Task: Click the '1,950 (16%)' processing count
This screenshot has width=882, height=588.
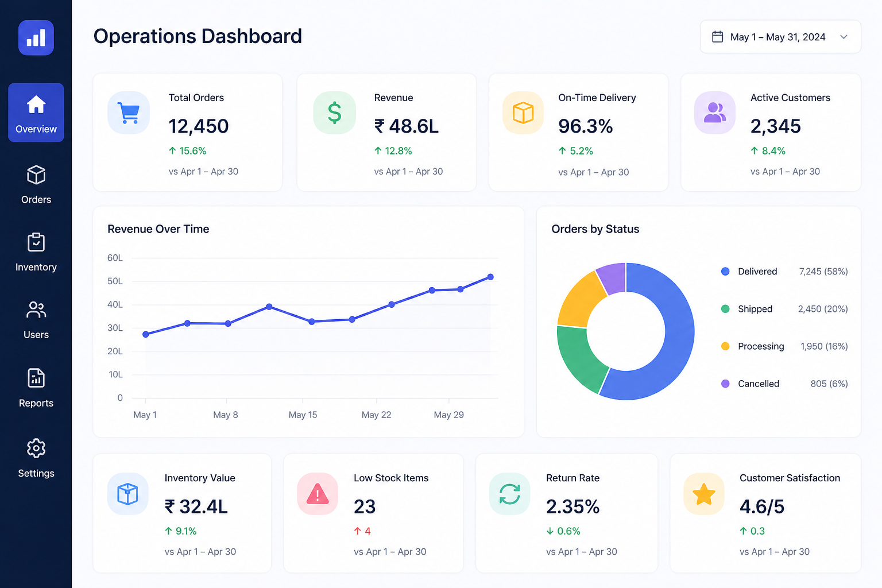Action: point(824,346)
